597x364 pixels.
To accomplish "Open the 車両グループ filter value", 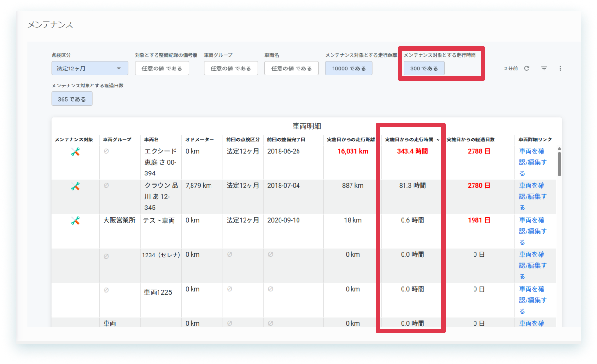I will [x=231, y=69].
